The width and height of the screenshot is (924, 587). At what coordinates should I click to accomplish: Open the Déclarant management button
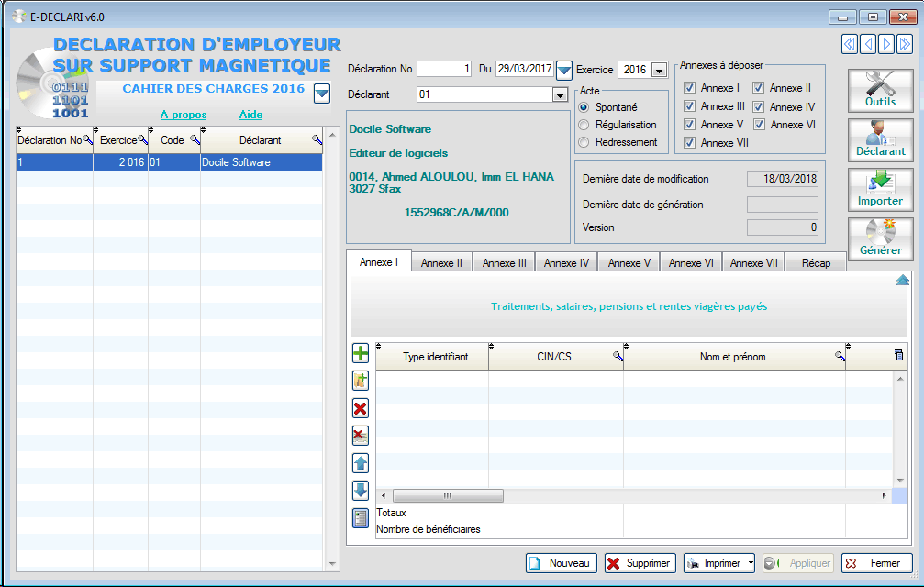880,139
